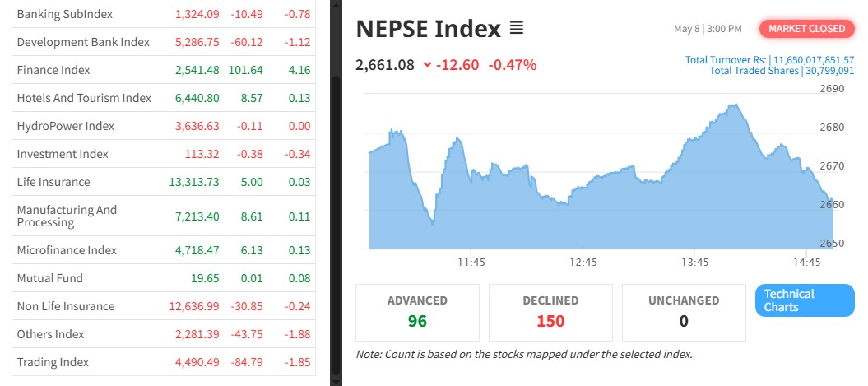Open Technical Charts
The width and height of the screenshot is (868, 386).
[804, 300]
